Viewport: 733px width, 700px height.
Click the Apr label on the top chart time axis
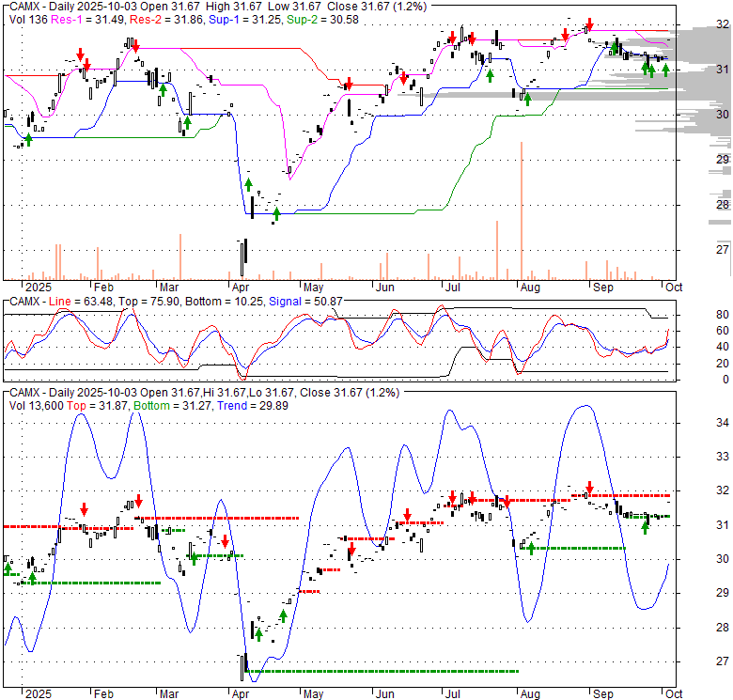241,288
